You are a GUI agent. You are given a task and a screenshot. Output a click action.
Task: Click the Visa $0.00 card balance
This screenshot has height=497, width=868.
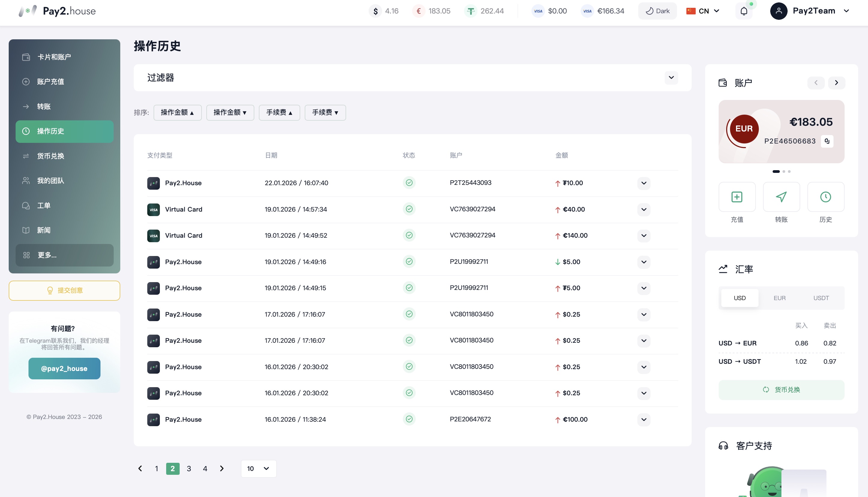point(549,11)
